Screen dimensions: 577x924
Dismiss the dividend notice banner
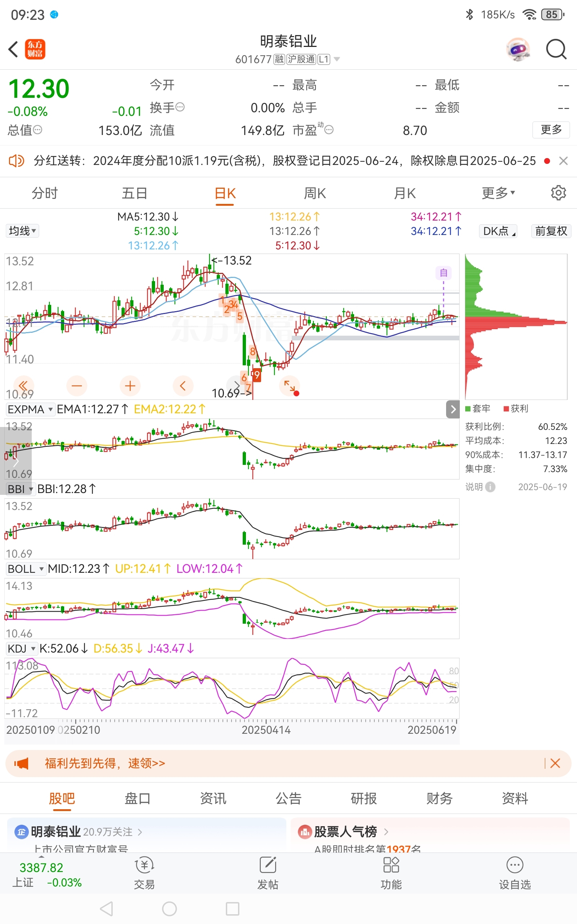click(563, 161)
